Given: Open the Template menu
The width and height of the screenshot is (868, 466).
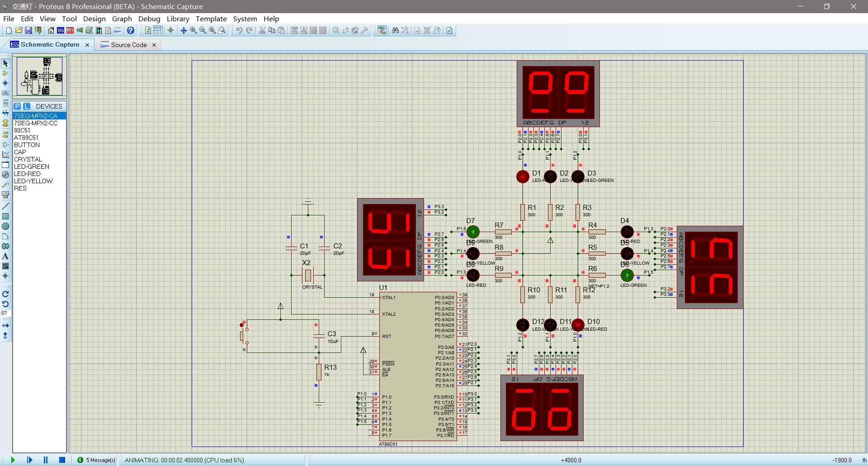Looking at the screenshot, I should point(211,19).
